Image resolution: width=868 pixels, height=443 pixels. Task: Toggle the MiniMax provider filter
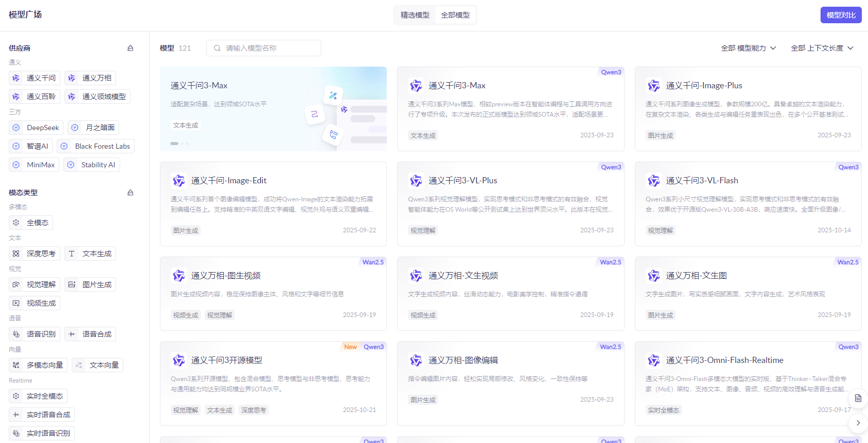click(x=34, y=165)
